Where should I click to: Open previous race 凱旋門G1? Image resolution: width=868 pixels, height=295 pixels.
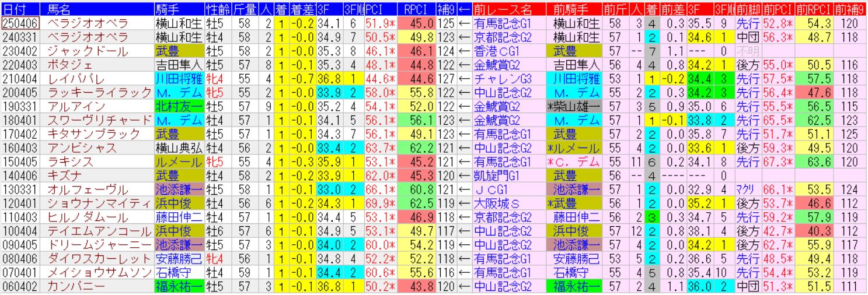point(497,175)
